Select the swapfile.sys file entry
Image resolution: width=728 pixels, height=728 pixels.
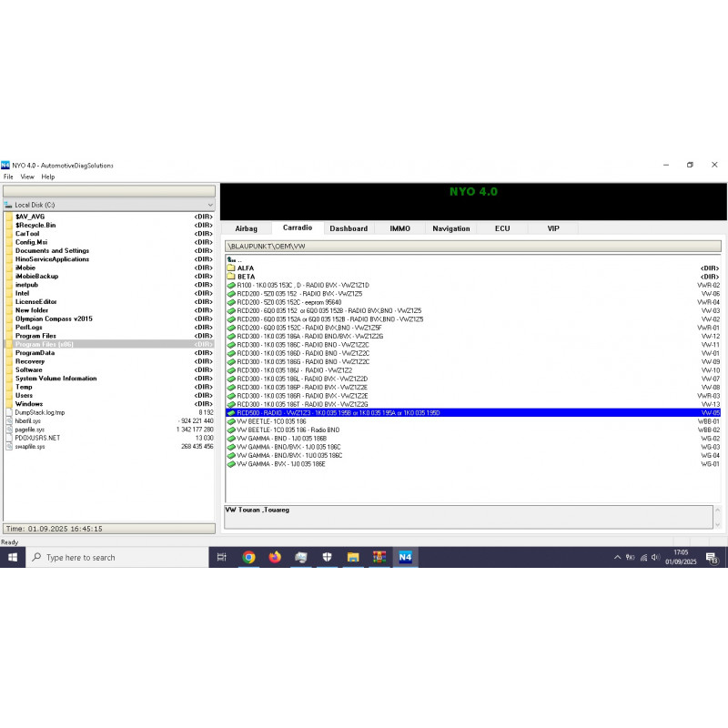click(36, 446)
